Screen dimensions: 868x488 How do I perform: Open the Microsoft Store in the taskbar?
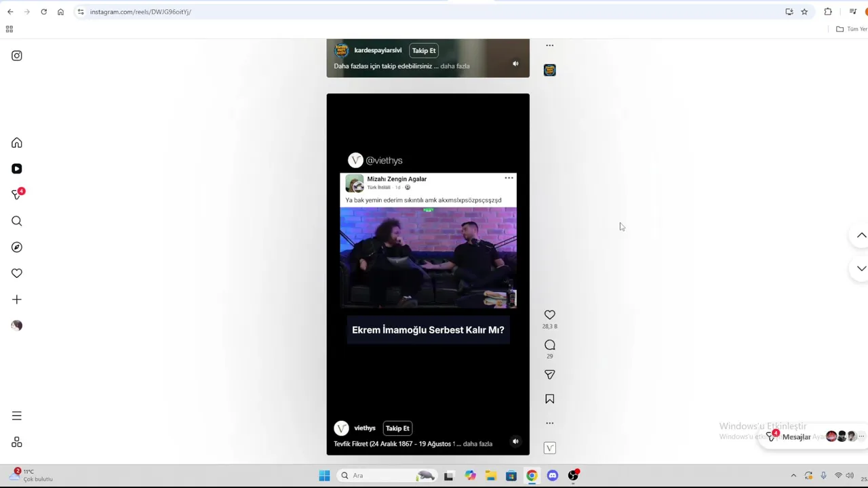pos(511,476)
